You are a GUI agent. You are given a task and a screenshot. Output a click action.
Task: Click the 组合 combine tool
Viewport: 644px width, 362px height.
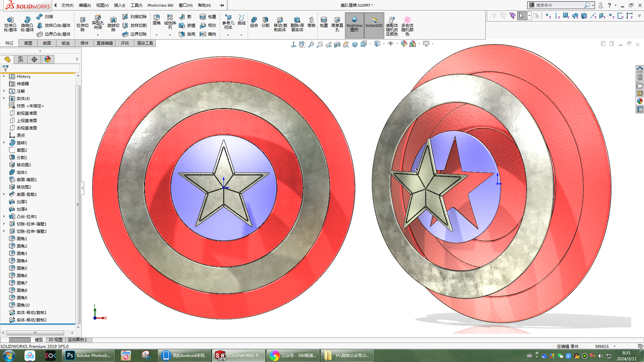tap(254, 22)
